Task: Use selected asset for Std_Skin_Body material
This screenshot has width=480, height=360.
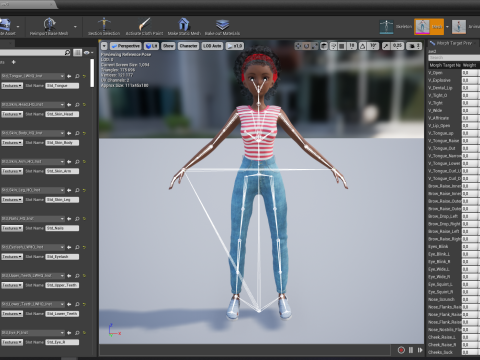Action: click(x=69, y=133)
